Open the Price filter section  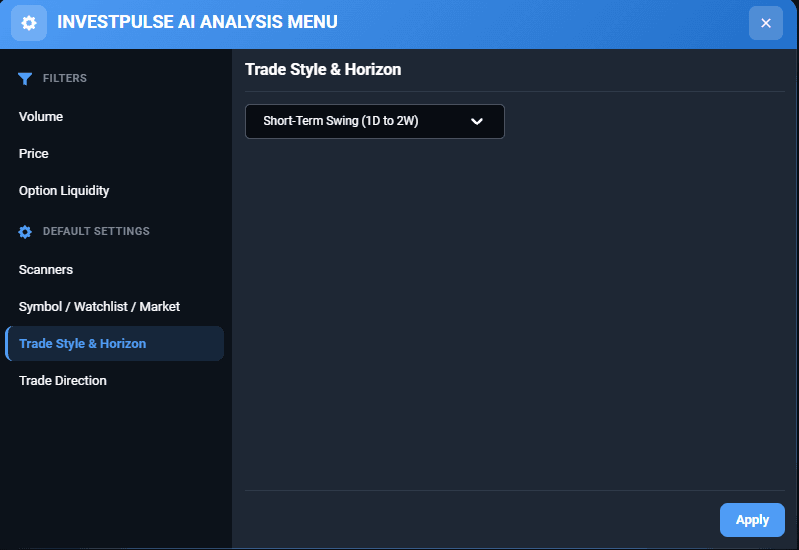[x=114, y=153]
